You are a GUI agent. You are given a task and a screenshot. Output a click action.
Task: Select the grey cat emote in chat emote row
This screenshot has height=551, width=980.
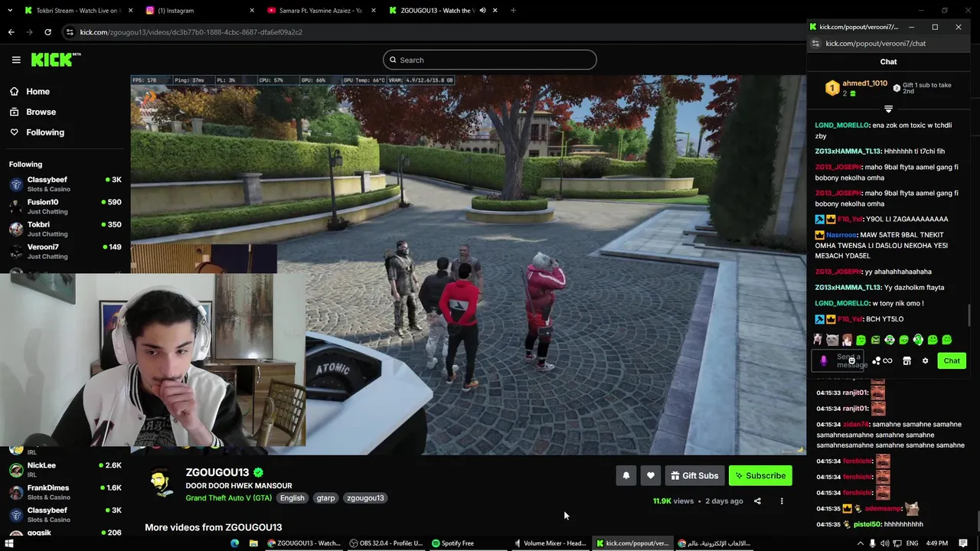pyautogui.click(x=832, y=340)
